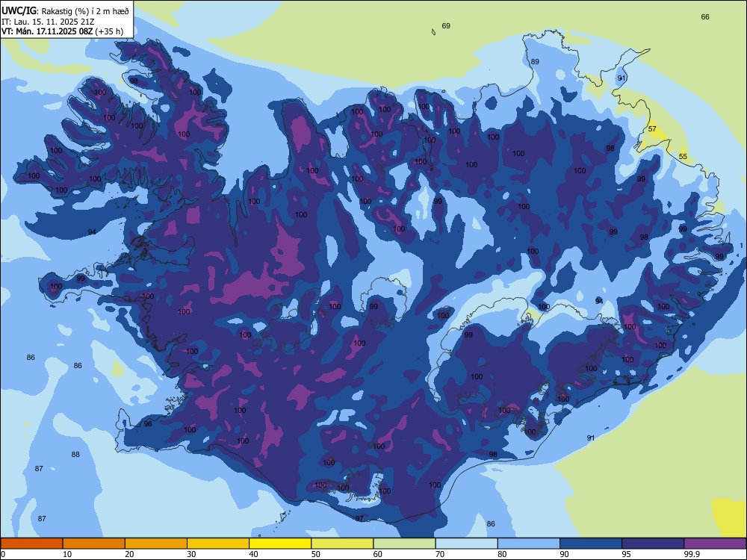This screenshot has width=747, height=560.
Task: Pick the 30–40 golden yellow legend swatch
Action: pos(218,544)
